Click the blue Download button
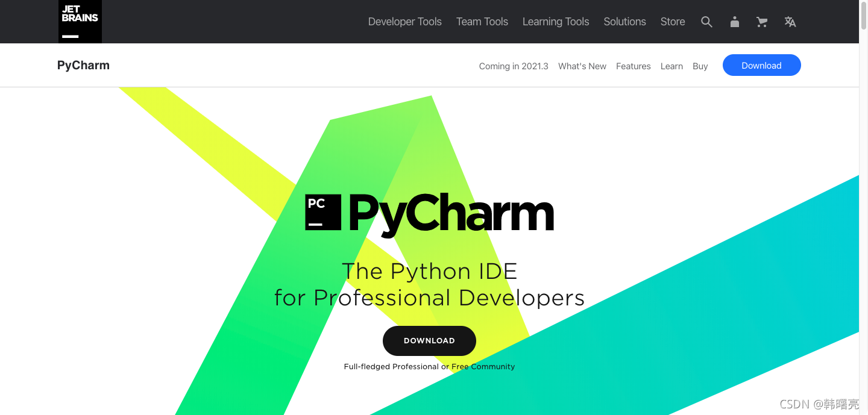Viewport: 868px width, 415px height. point(761,65)
